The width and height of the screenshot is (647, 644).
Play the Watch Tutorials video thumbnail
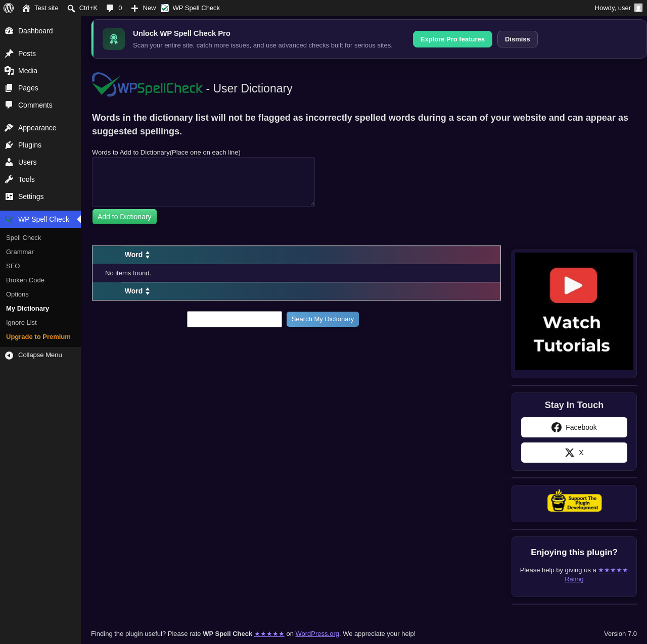coord(574,311)
